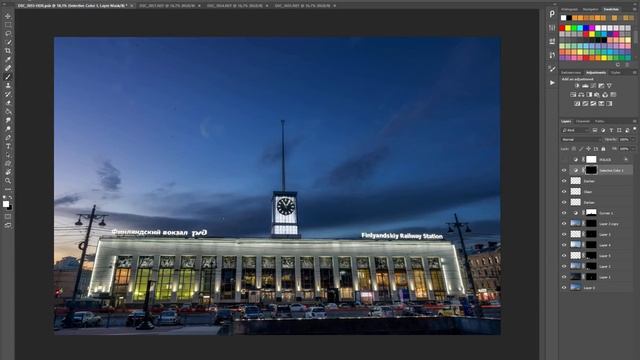This screenshot has width=640, height=360.
Task: Select the Eyedropper tool
Action: tap(8, 59)
